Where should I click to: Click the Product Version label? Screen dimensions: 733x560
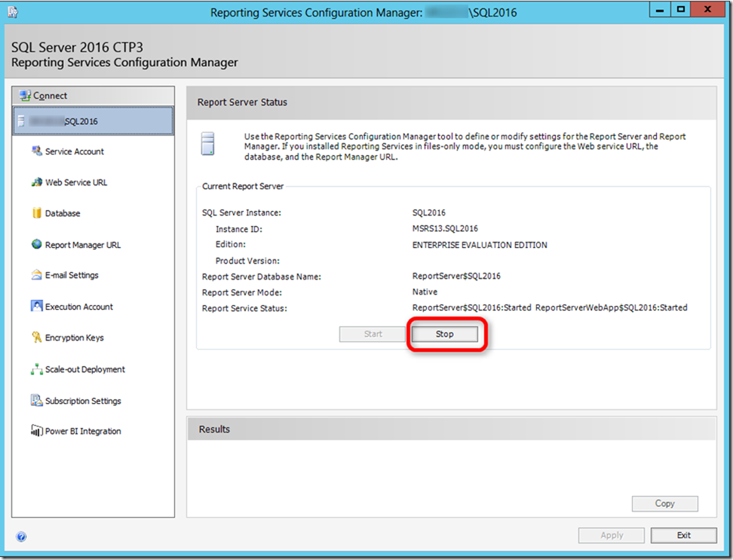click(x=247, y=261)
